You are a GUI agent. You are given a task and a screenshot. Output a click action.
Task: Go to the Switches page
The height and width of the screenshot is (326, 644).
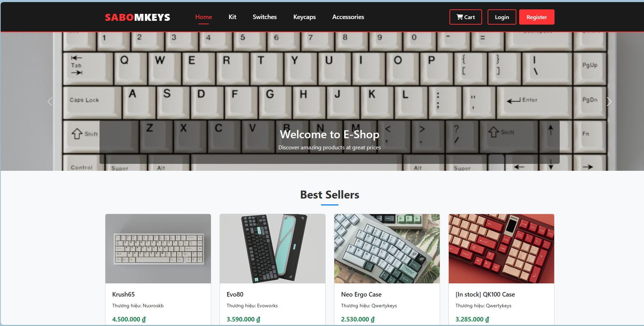(x=265, y=17)
